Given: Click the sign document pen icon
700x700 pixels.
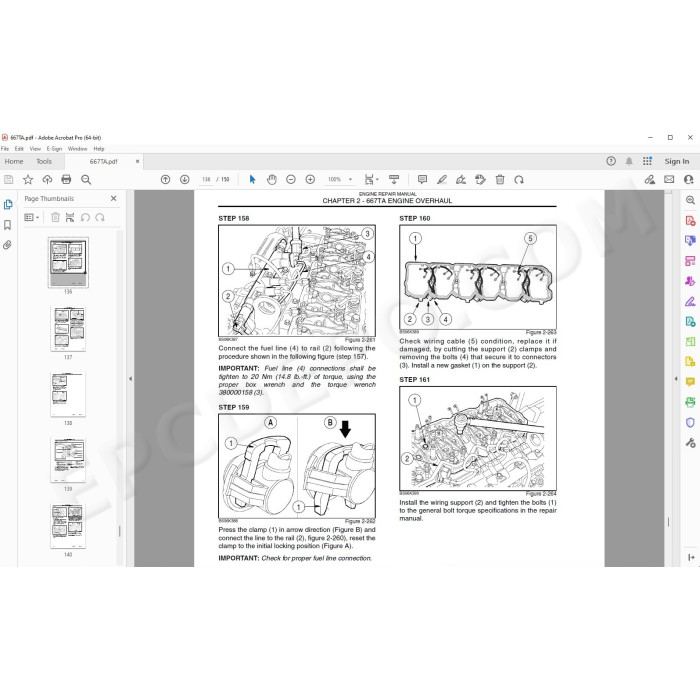Looking at the screenshot, I should (x=461, y=179).
